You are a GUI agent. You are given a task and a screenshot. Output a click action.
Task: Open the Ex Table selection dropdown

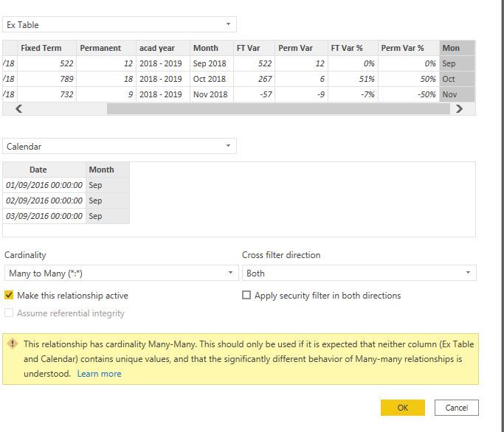[120, 24]
